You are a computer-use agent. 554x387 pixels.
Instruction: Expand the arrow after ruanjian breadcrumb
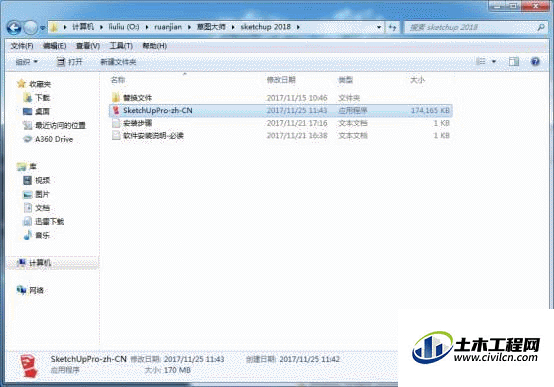tap(189, 27)
